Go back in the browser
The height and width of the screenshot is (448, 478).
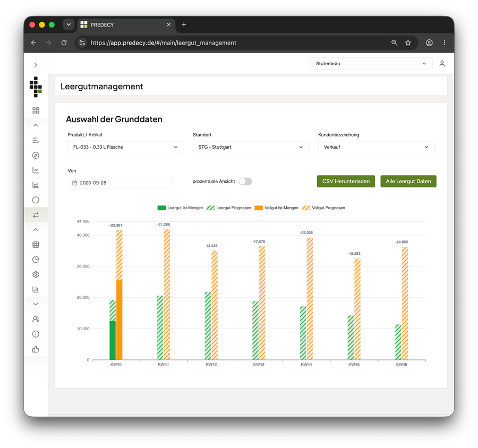(33, 43)
